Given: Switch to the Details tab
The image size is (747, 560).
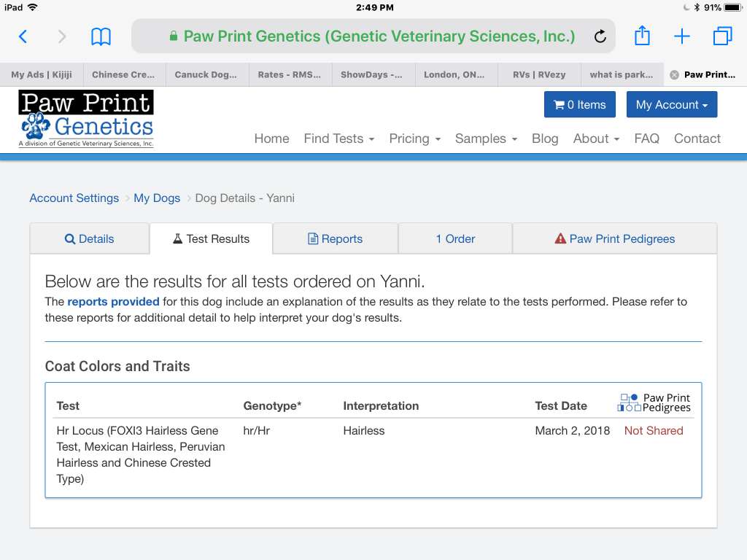Looking at the screenshot, I should pos(89,239).
